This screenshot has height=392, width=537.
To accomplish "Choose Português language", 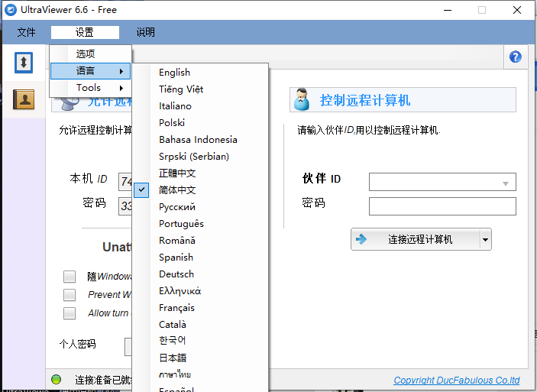I will (x=200, y=223).
